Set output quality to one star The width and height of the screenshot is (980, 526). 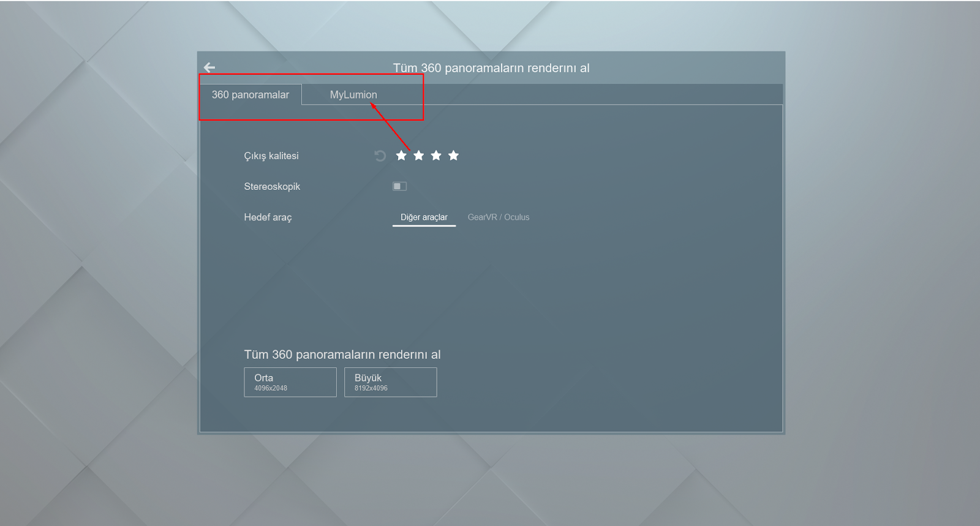coord(401,156)
